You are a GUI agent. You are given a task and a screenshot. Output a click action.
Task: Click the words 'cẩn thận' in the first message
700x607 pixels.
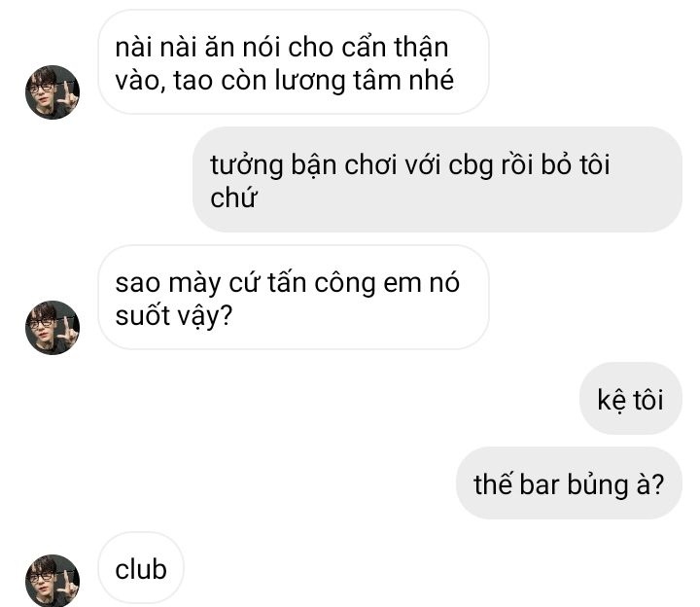[x=395, y=48]
